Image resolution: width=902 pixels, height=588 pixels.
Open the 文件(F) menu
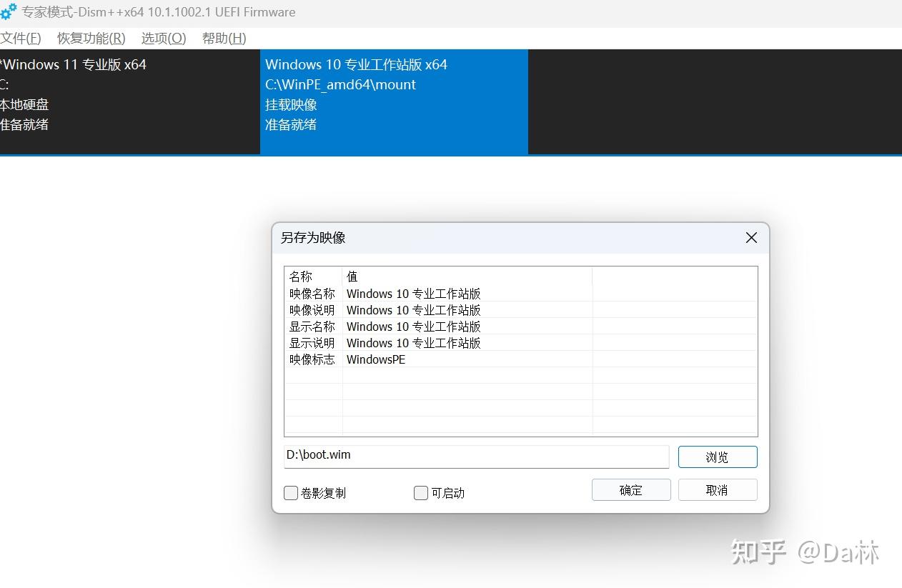(21, 38)
